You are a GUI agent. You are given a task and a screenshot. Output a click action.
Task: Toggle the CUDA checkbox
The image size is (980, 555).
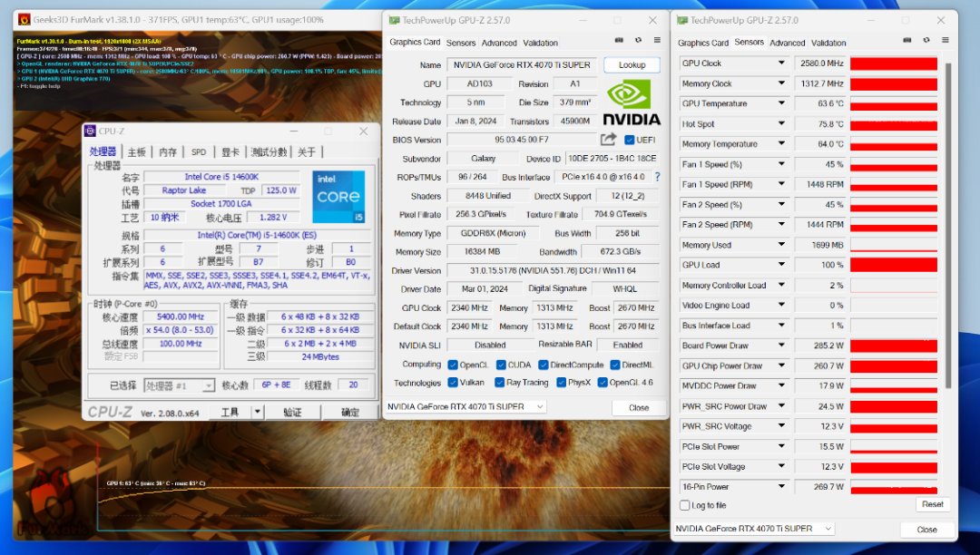pos(501,365)
